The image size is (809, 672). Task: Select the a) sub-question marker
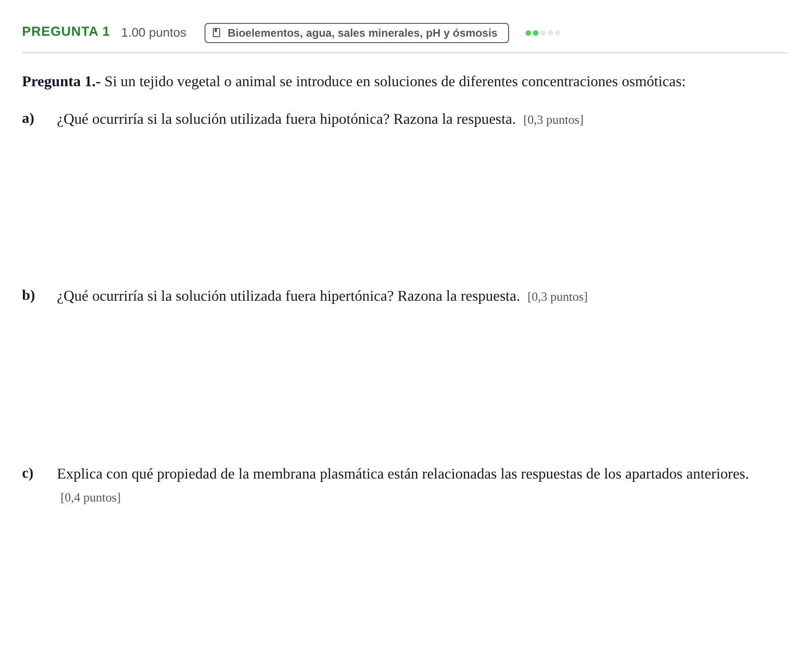[x=28, y=118]
